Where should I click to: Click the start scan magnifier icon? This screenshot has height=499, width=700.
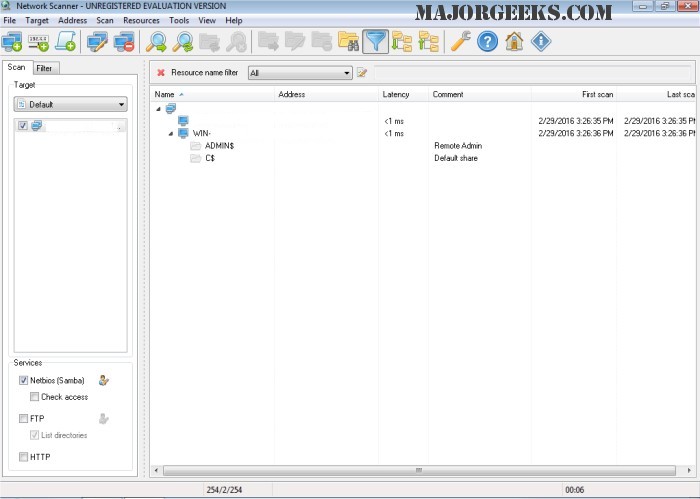[x=156, y=41]
